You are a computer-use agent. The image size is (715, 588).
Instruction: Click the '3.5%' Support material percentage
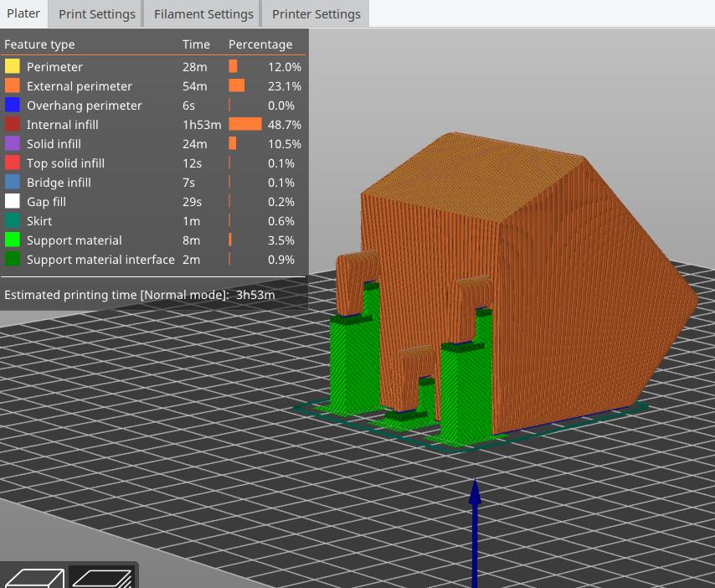[x=281, y=240]
